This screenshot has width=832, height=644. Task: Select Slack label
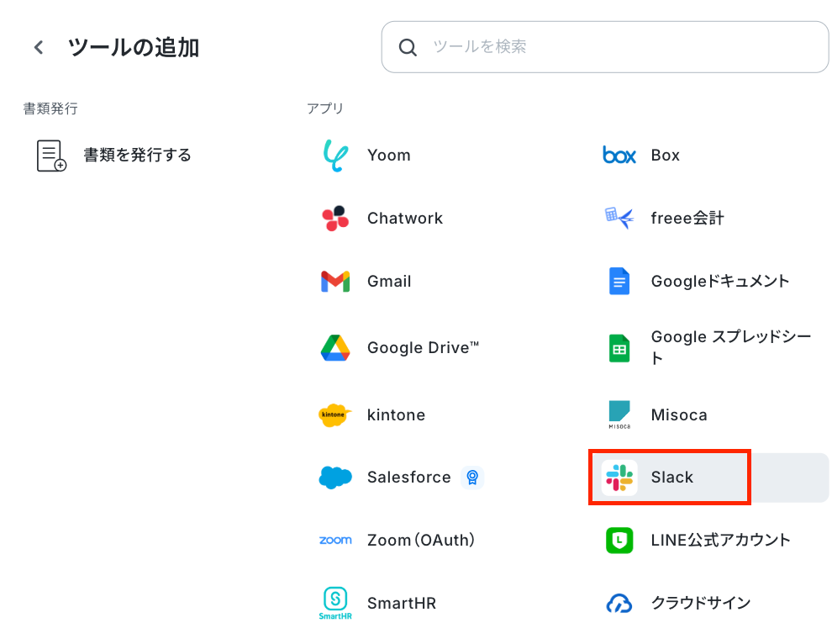tap(672, 478)
